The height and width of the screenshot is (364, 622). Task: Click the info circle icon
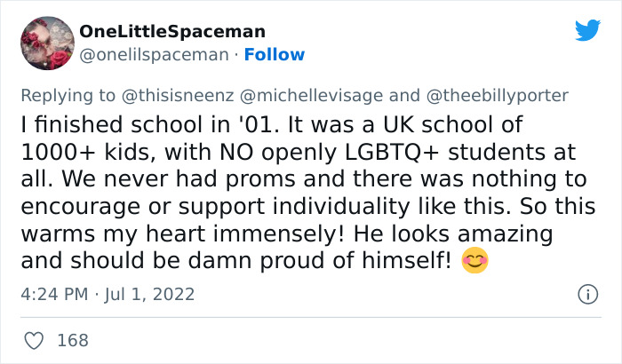[x=586, y=294]
